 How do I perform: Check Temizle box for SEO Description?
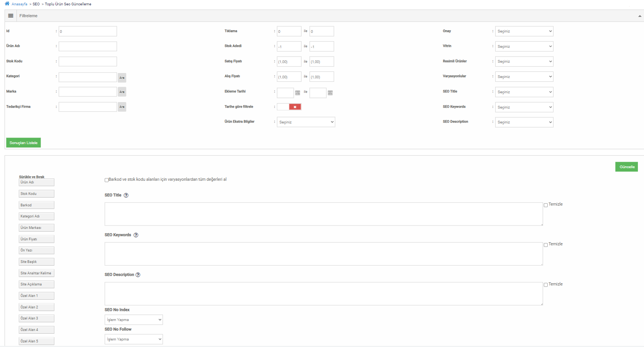(546, 285)
